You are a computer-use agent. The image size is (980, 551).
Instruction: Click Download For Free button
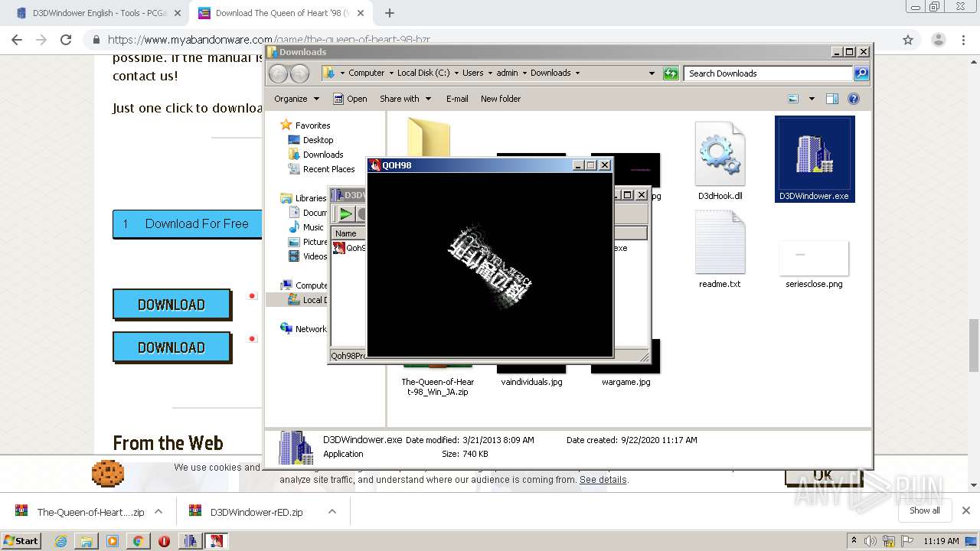click(x=188, y=224)
